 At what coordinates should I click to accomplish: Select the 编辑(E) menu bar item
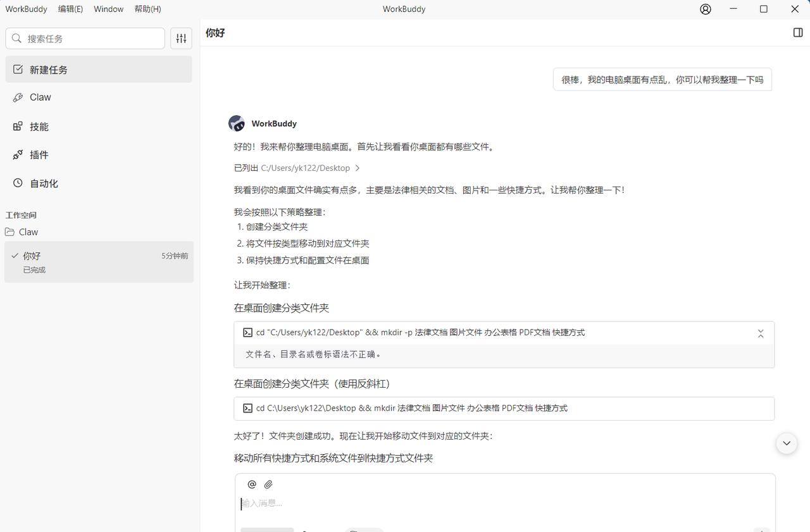coord(70,9)
